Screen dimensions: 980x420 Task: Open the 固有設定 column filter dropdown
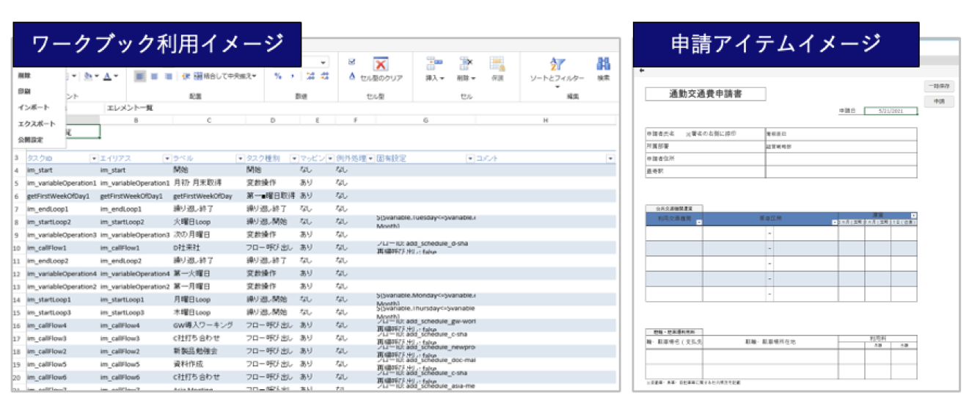[x=470, y=159]
